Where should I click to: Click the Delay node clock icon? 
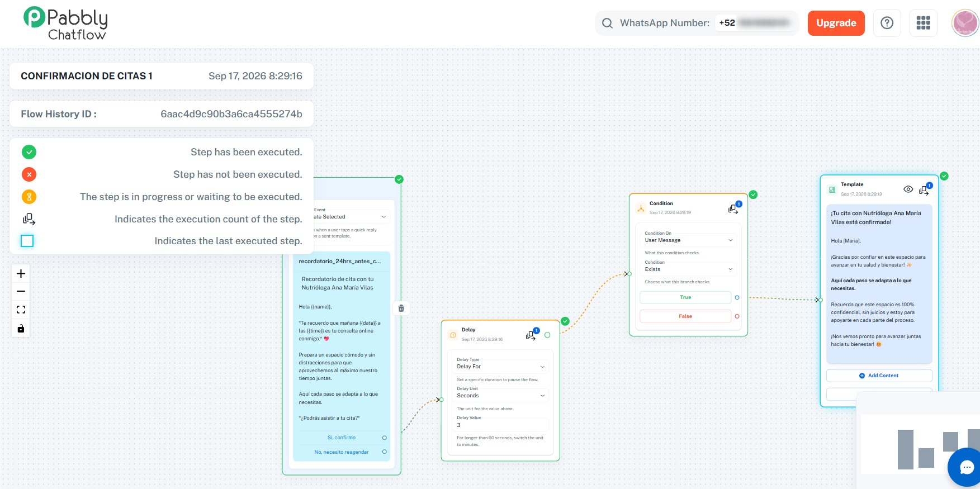[453, 335]
